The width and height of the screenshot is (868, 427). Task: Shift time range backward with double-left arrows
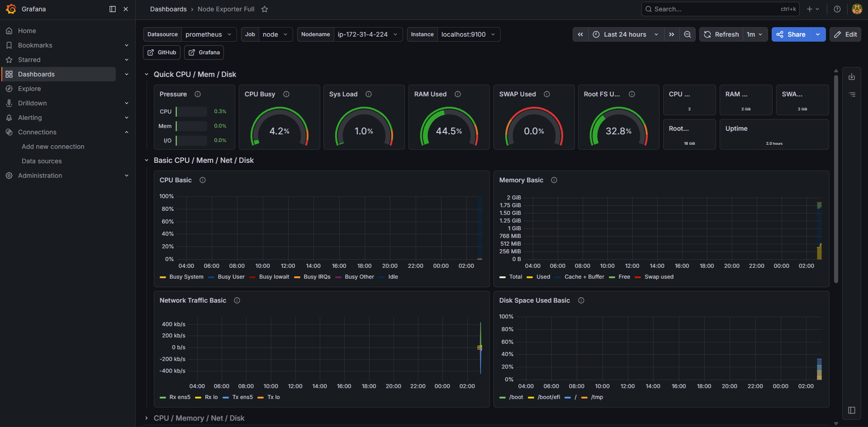point(580,34)
